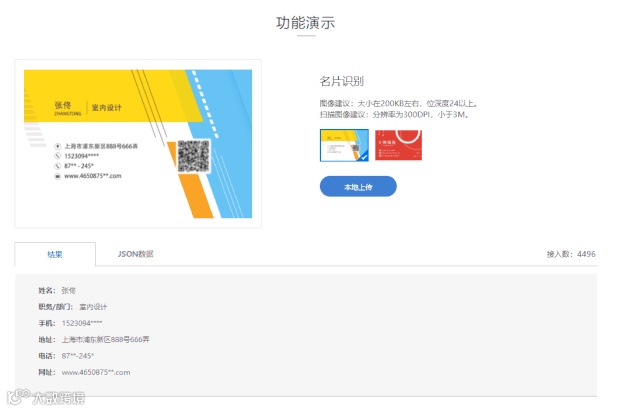
Task: Click the 职务/部门 result value 室内设计
Action: click(x=93, y=307)
